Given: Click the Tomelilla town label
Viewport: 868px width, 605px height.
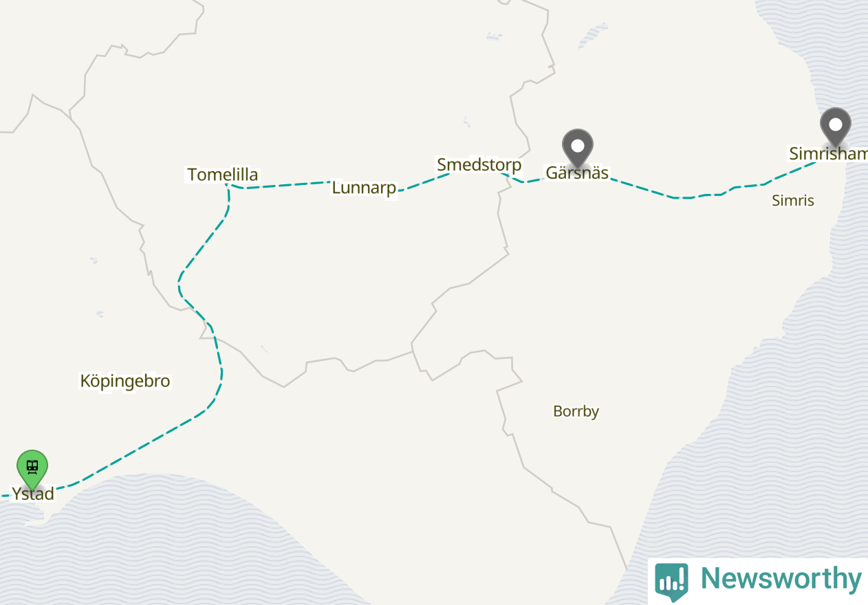Looking at the screenshot, I should pyautogui.click(x=223, y=175).
